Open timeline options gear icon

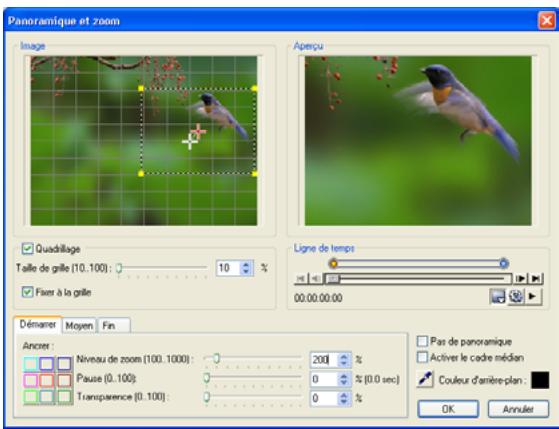tap(516, 296)
